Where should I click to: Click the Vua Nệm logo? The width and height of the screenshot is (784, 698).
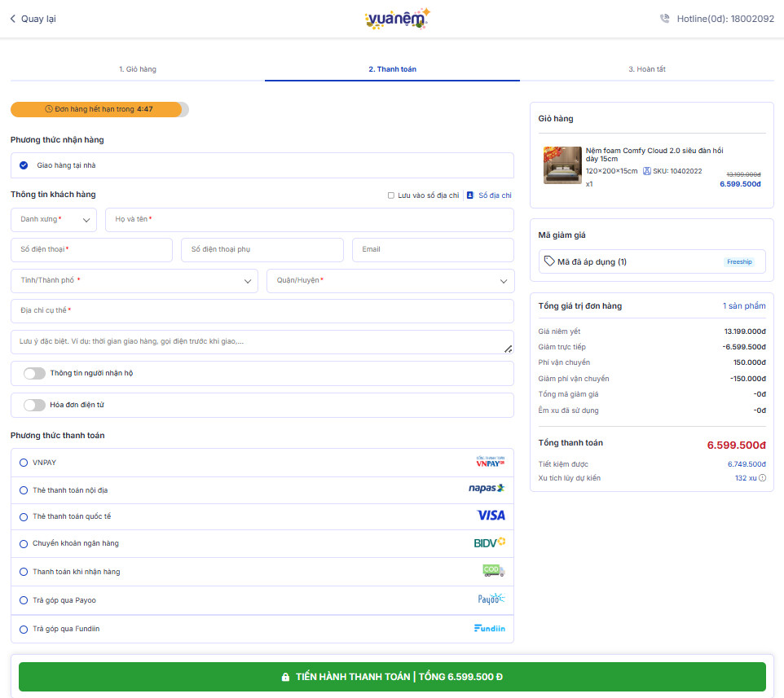pyautogui.click(x=397, y=19)
